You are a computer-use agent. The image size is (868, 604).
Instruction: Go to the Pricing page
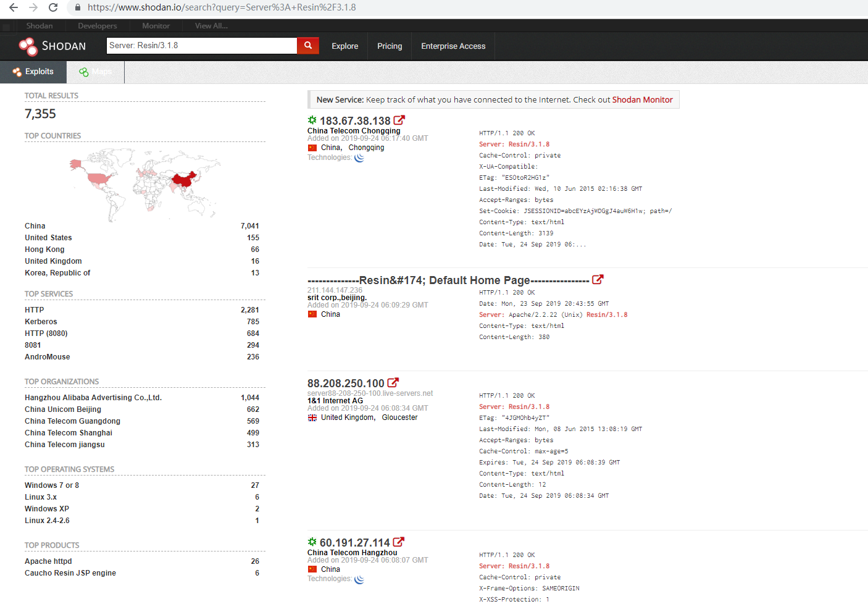coord(390,46)
